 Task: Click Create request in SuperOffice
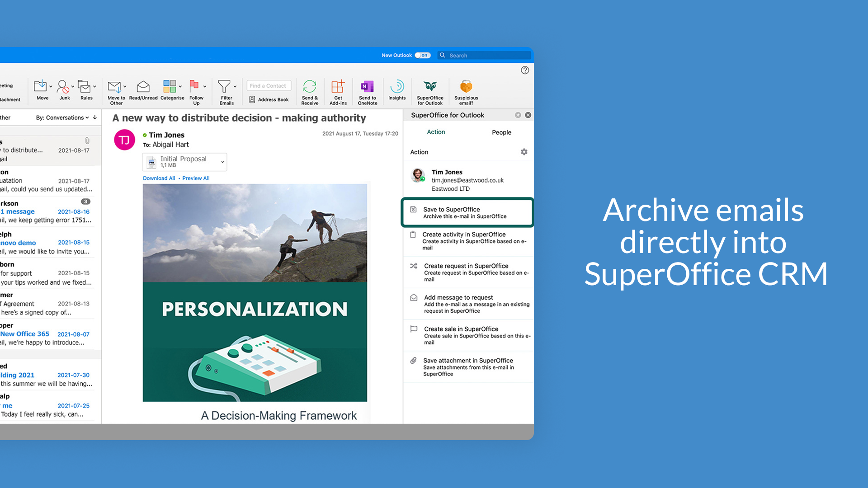[468, 272]
